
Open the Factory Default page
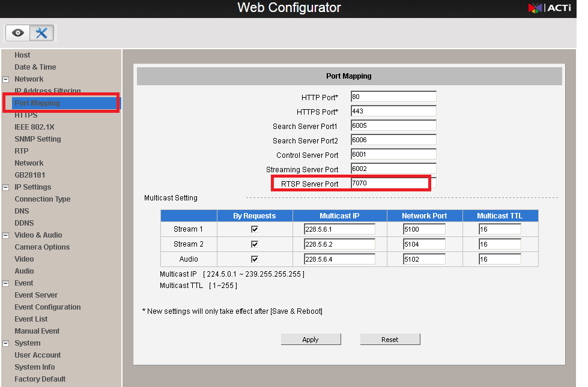tap(40, 379)
